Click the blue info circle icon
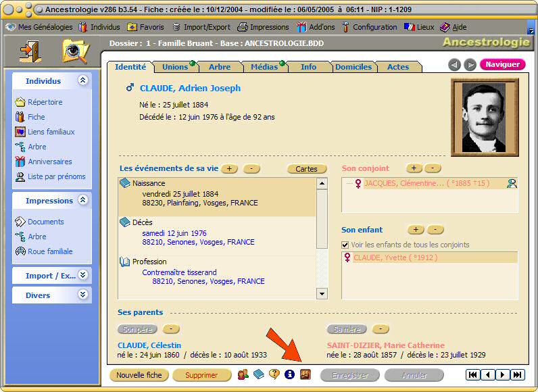Viewport: 538px width, 392px height. point(289,374)
